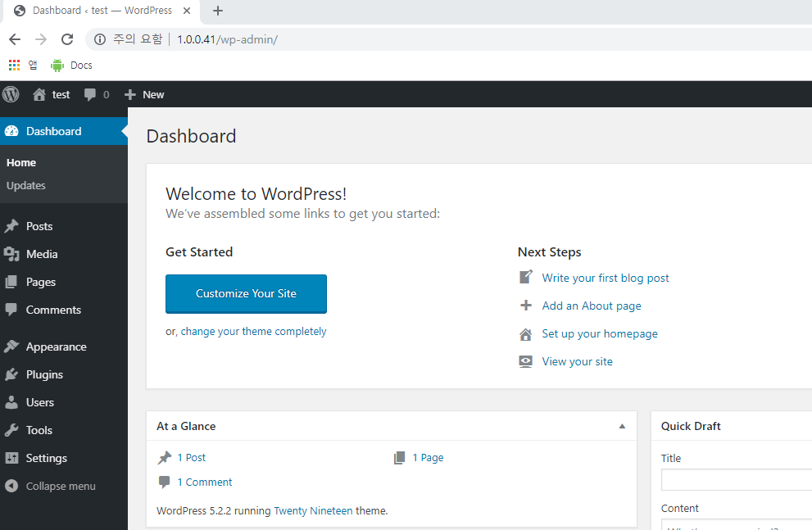This screenshot has width=812, height=530.
Task: Open the Dashboard menu item
Action: 64,131
